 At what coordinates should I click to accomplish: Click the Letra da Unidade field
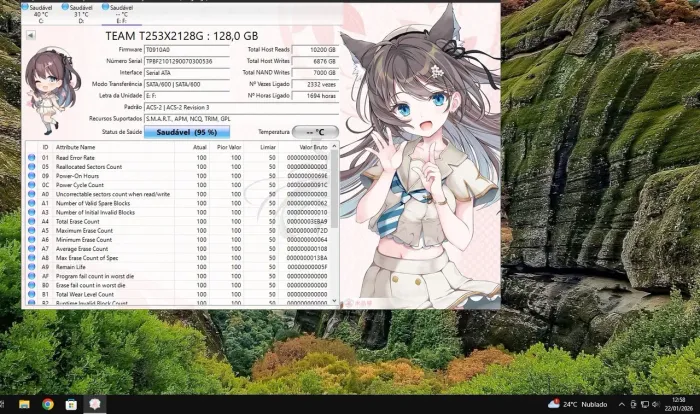click(x=187, y=96)
